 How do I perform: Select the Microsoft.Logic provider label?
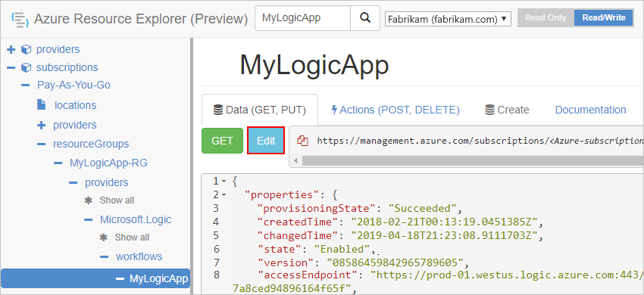point(136,219)
